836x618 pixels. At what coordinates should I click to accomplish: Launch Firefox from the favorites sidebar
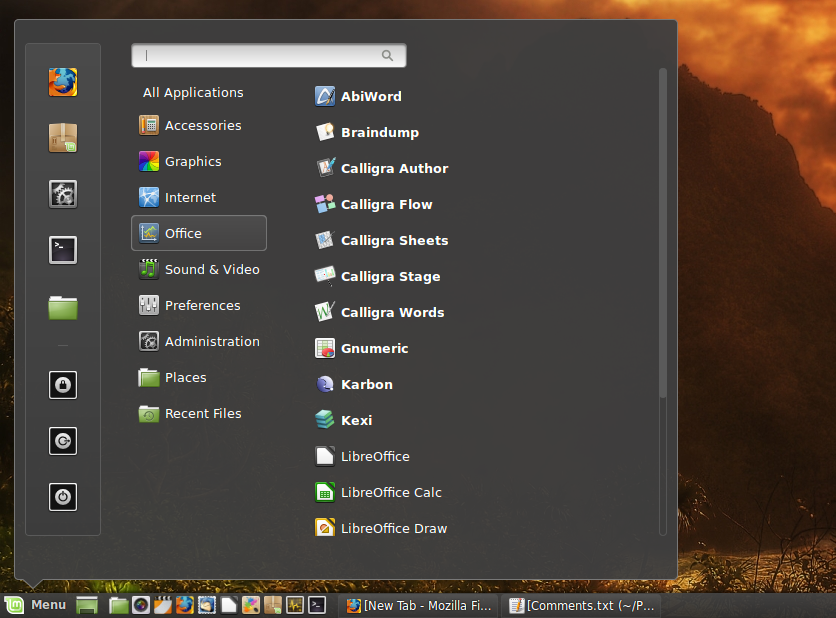click(63, 82)
